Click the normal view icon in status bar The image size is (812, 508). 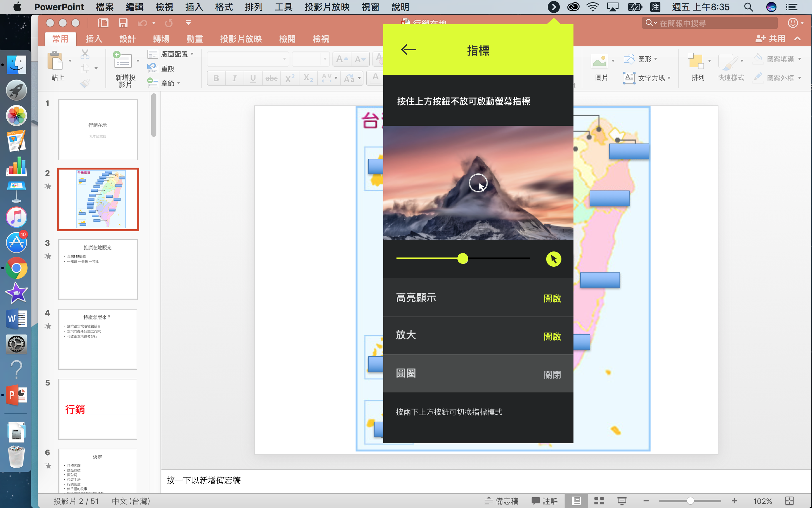click(x=576, y=501)
